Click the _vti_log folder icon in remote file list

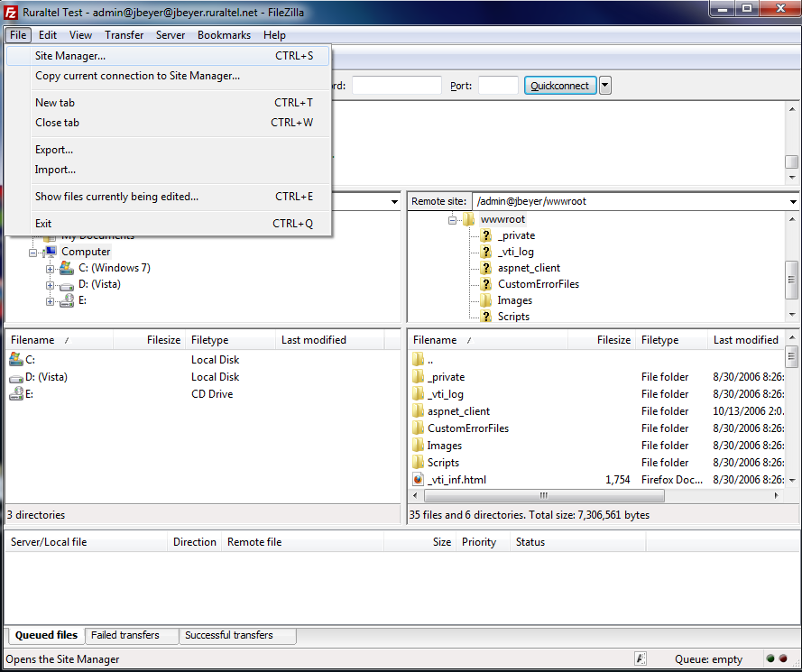tap(419, 394)
